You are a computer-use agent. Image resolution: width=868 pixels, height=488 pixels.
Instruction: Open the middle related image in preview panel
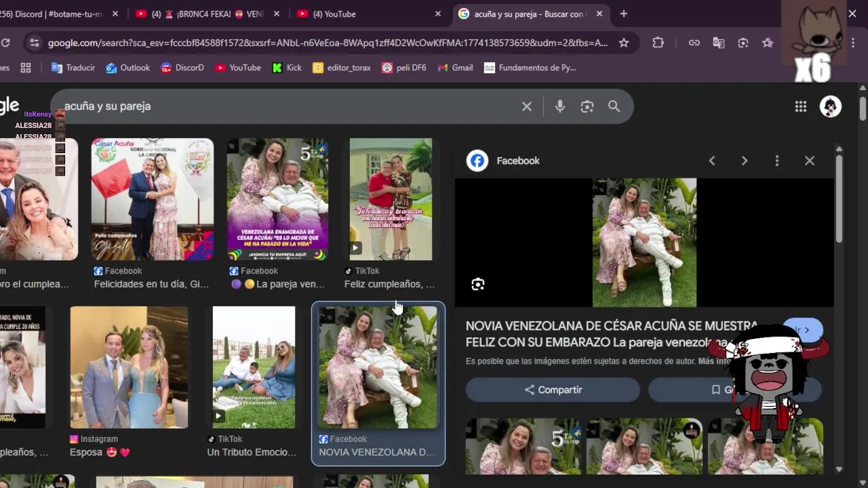pyautogui.click(x=644, y=446)
